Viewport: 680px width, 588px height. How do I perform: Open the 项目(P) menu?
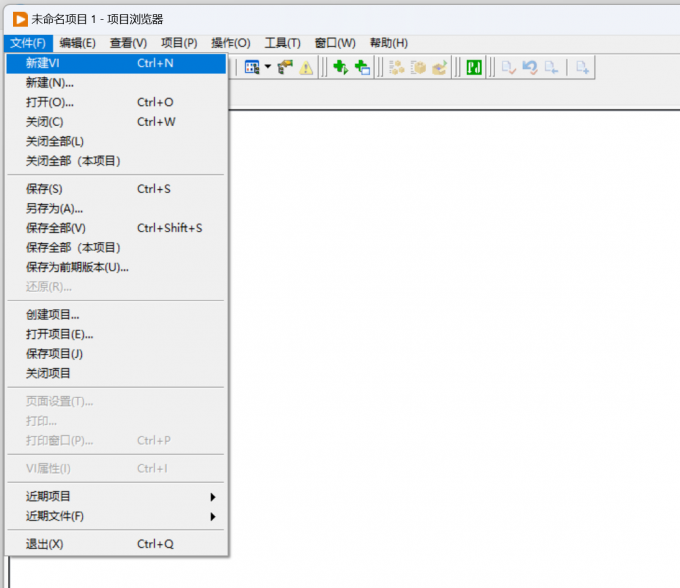pos(179,43)
